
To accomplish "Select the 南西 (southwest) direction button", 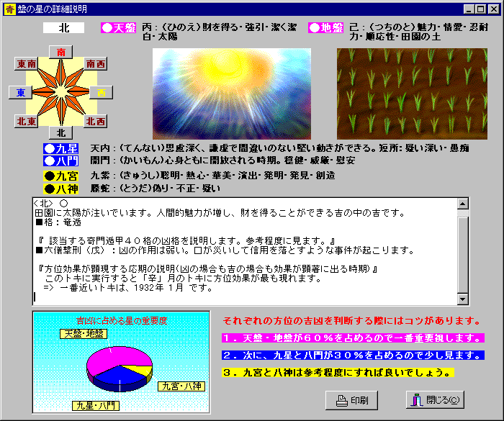I will pos(95,63).
